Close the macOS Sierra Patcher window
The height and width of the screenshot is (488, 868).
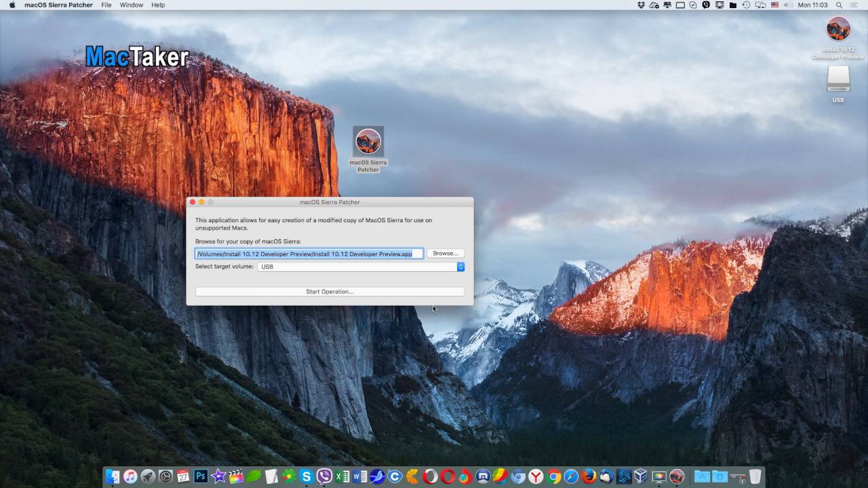(x=193, y=202)
